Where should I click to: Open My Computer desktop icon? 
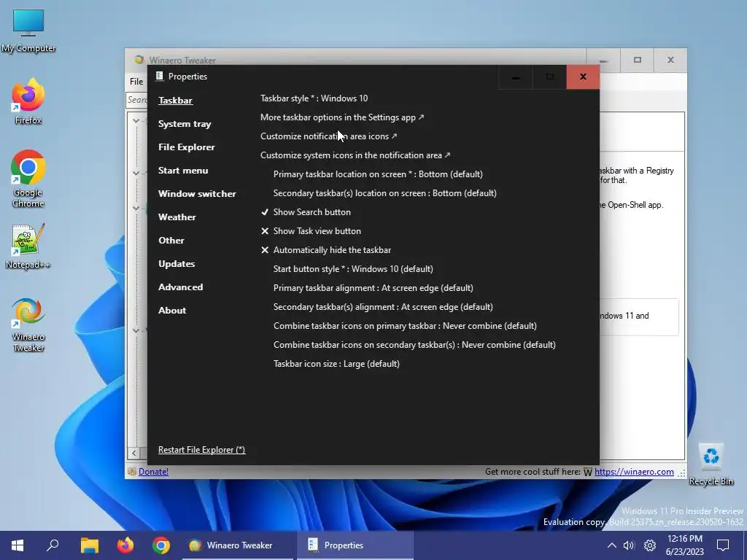pyautogui.click(x=28, y=31)
